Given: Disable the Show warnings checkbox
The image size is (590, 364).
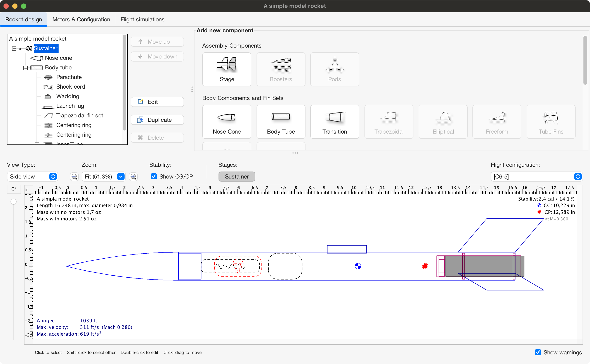Looking at the screenshot, I should point(538,352).
